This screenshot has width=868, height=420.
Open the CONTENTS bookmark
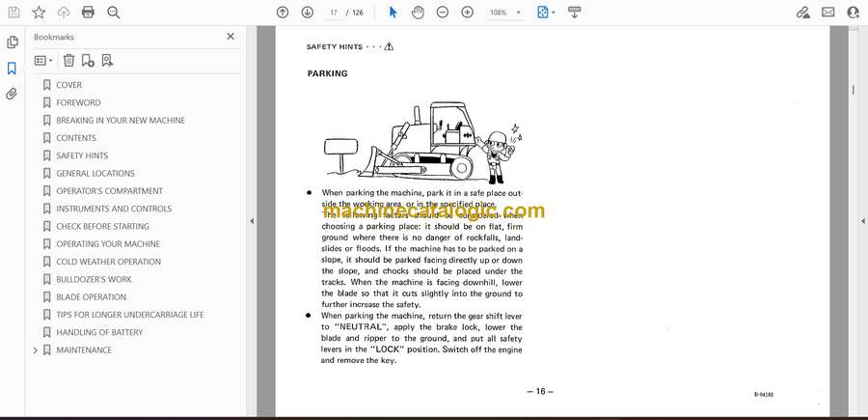pos(76,138)
